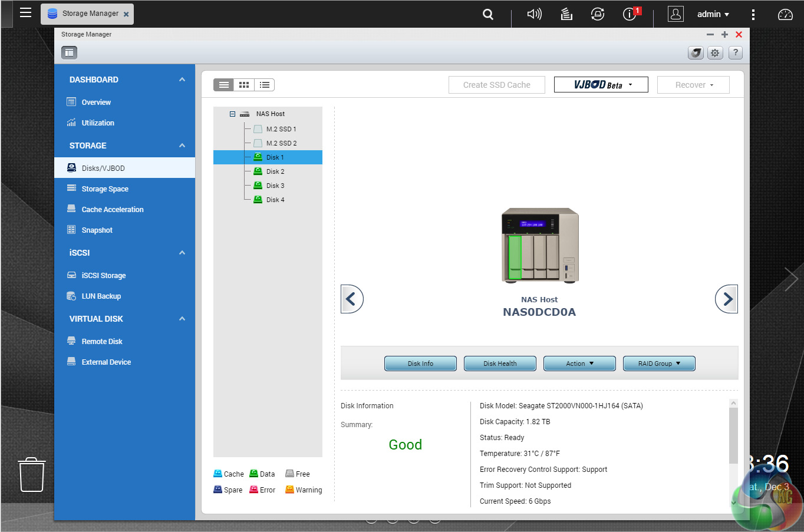Switch to the detailed list view
This screenshot has width=804, height=532.
tap(265, 85)
